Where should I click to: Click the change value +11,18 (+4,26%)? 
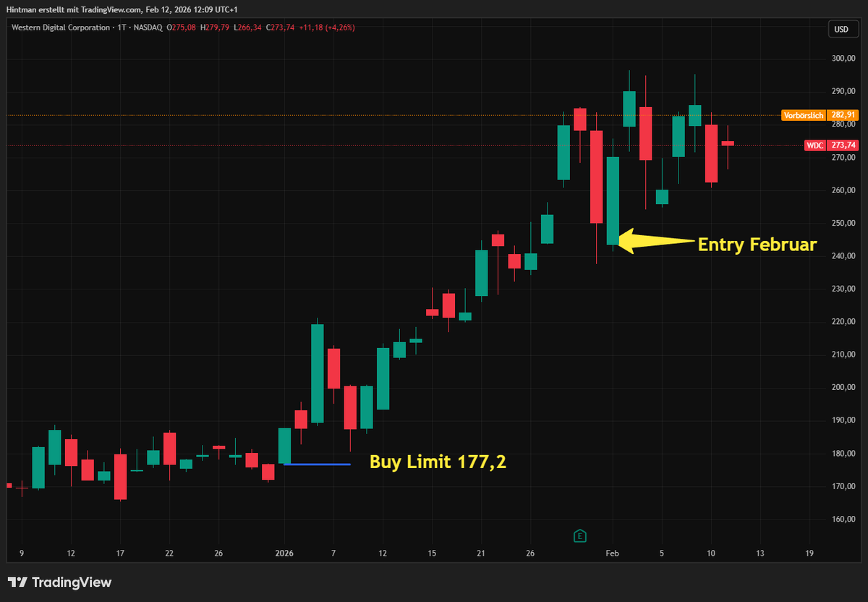coord(325,27)
